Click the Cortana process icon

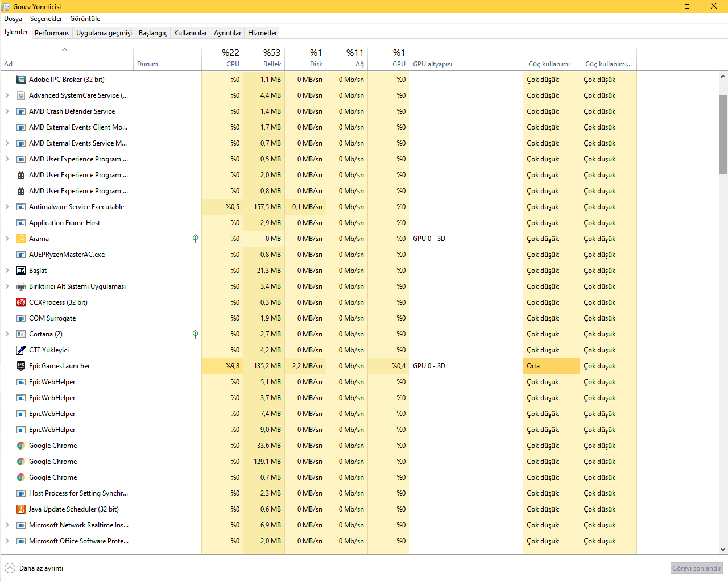21,334
